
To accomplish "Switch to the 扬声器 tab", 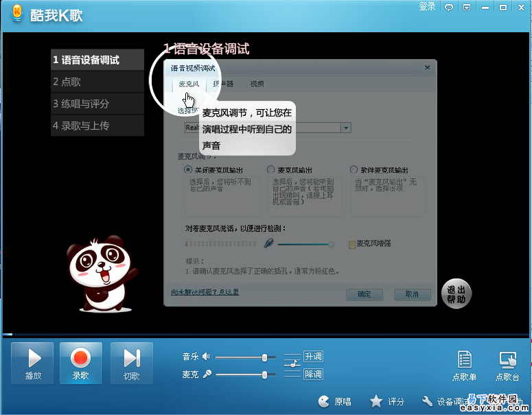I will pos(223,84).
